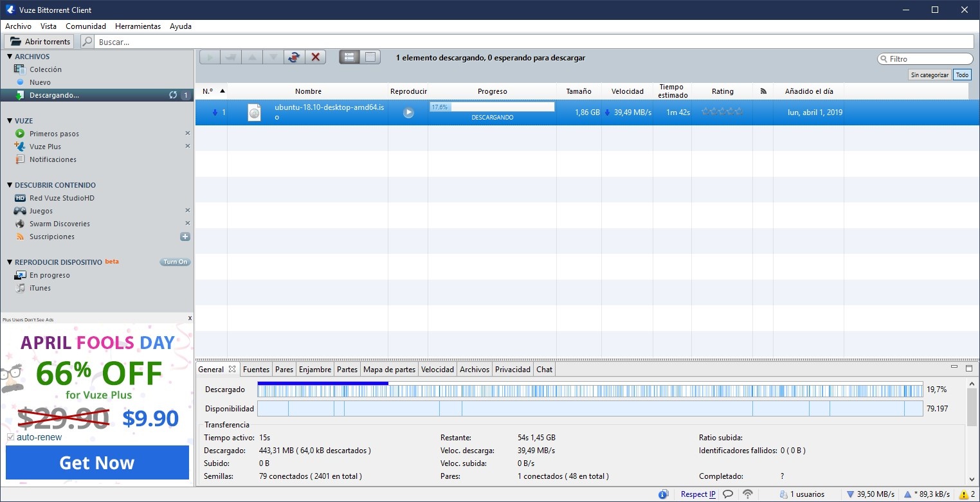The width and height of the screenshot is (980, 502).
Task: Click the Notificaciones list icon
Action: point(20,159)
